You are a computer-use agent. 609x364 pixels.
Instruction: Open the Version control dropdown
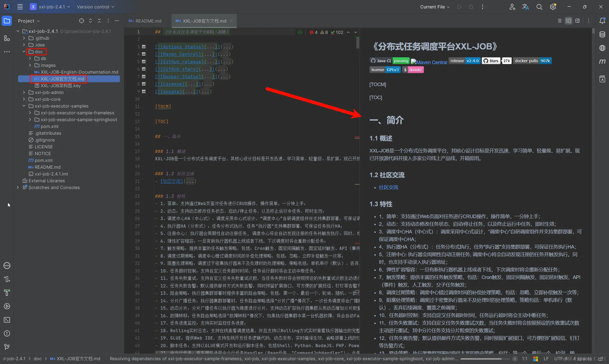coord(95,7)
